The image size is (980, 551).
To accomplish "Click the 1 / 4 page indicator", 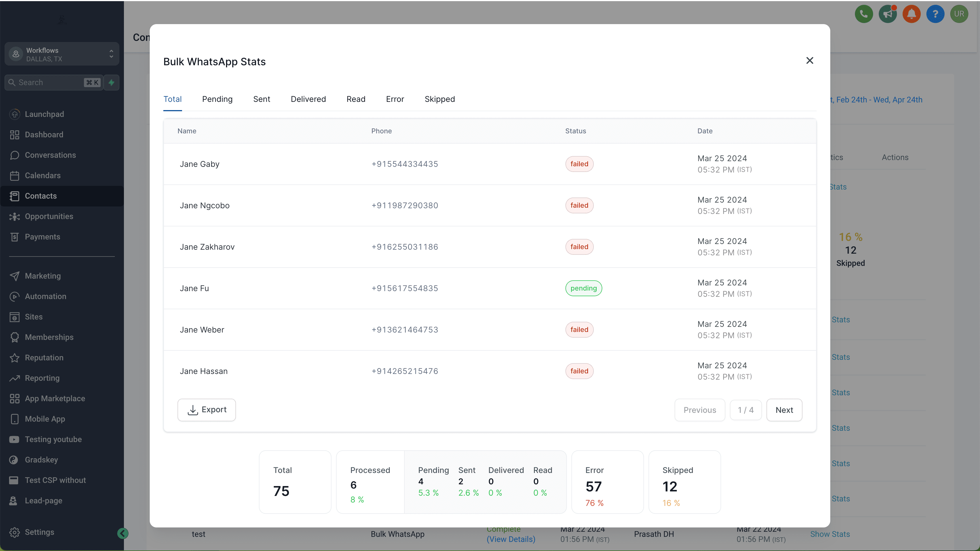I will pos(746,410).
